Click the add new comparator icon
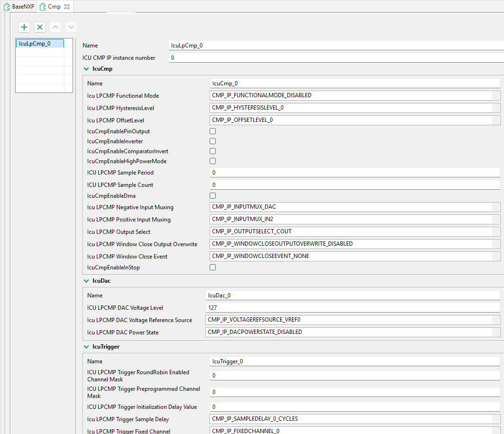The height and width of the screenshot is (434, 504). [x=24, y=27]
